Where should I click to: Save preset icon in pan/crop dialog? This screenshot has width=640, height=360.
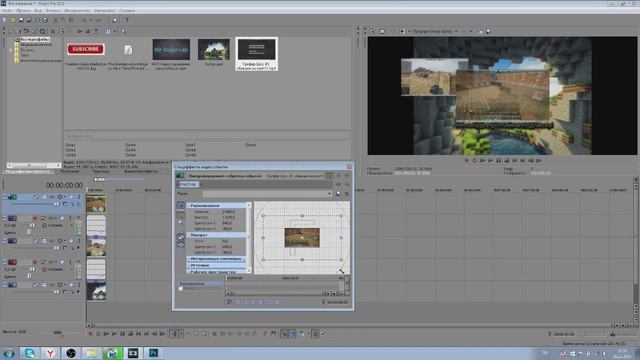click(x=338, y=194)
